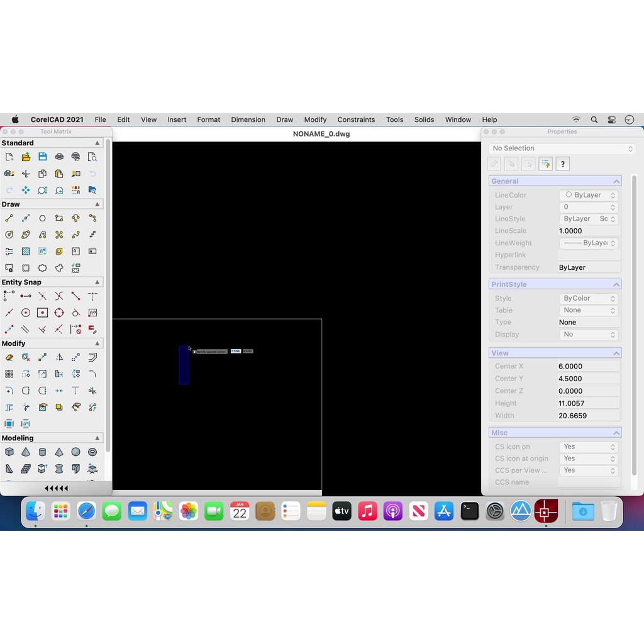This screenshot has width=644, height=644.
Task: Toggle the Quadrant entity snap
Action: [59, 313]
